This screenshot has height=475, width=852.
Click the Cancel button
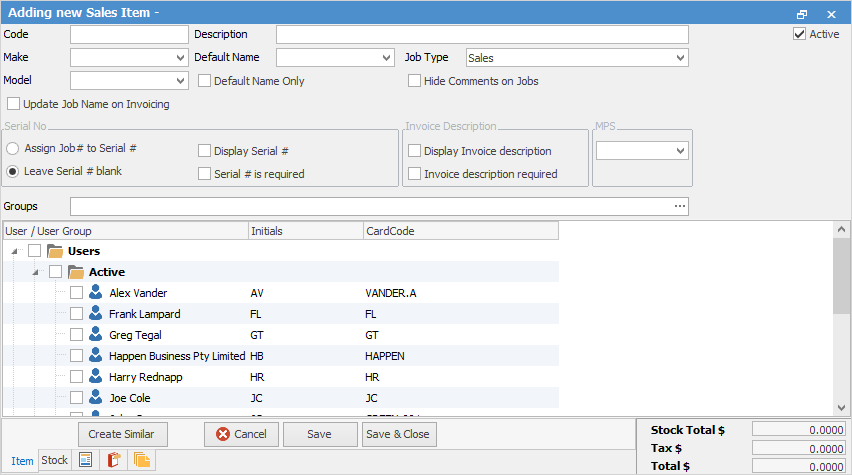[x=242, y=434]
